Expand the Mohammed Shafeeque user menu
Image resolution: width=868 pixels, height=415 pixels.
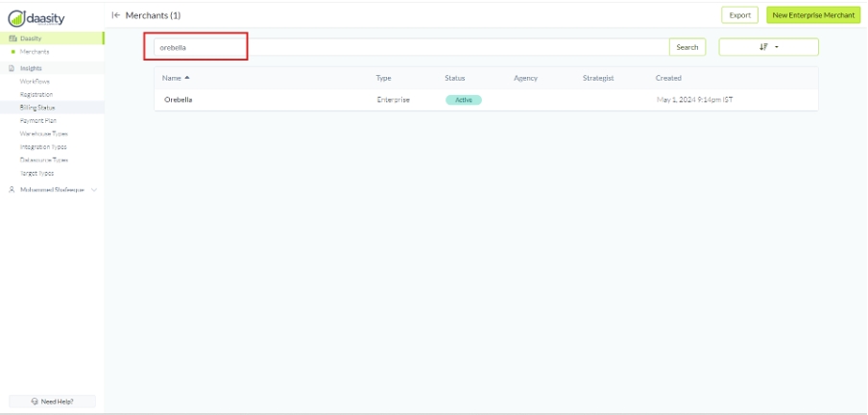click(94, 190)
